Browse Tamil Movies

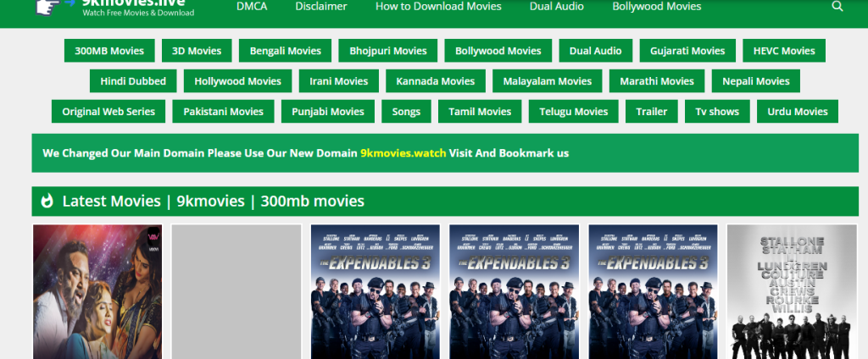[480, 111]
